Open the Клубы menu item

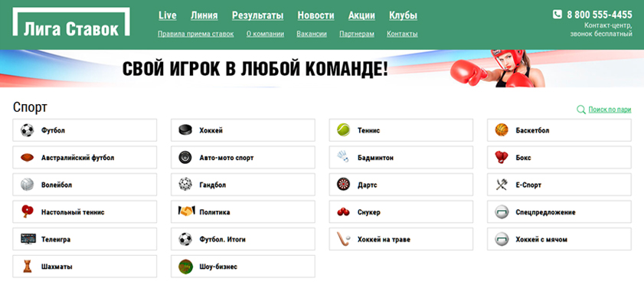click(403, 15)
